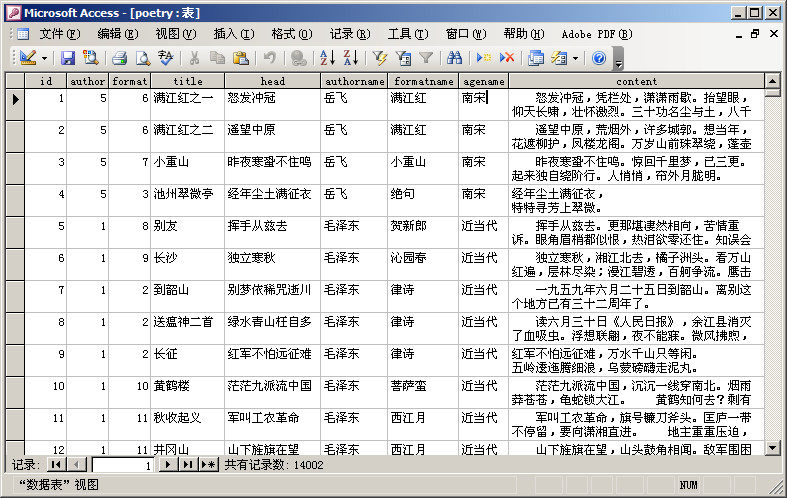Restore the inner poetry table window
This screenshot has height=498, width=787.
pyautogui.click(x=755, y=34)
